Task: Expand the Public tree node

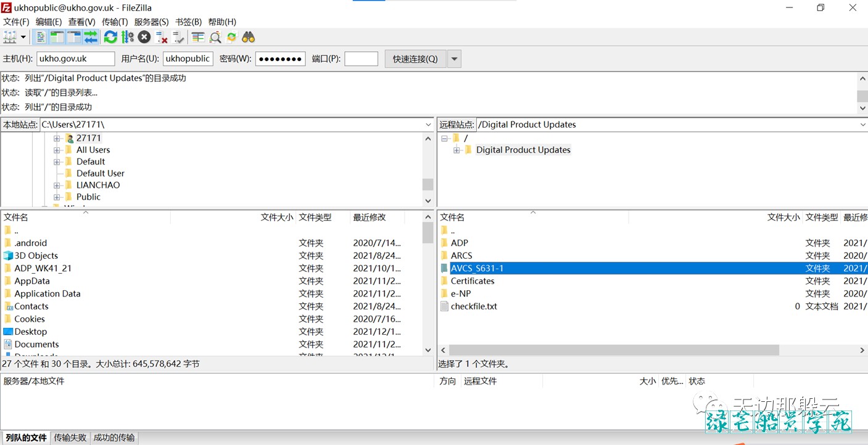Action: coord(57,197)
